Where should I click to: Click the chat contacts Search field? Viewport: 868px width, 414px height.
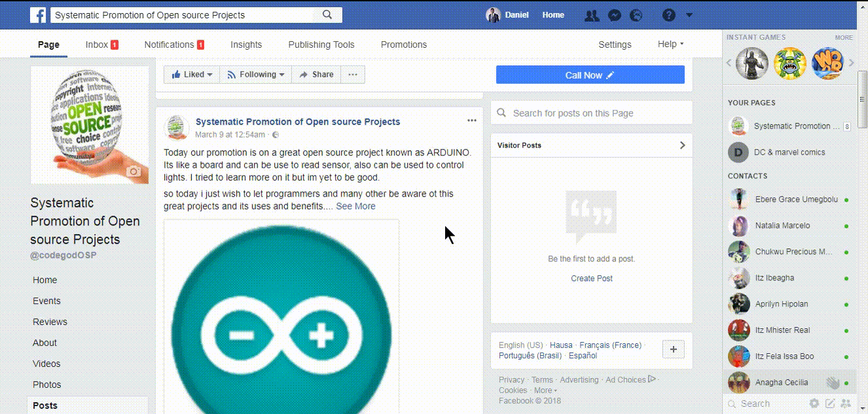coord(766,404)
